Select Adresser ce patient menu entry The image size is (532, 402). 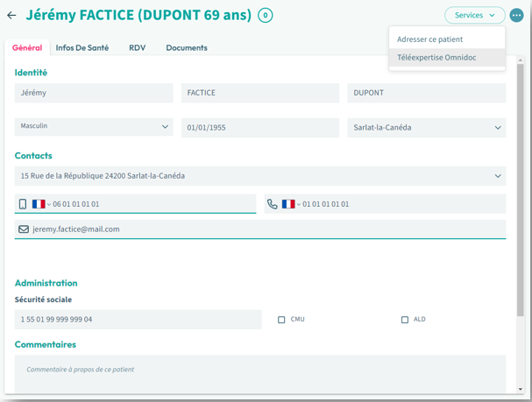pyautogui.click(x=429, y=39)
